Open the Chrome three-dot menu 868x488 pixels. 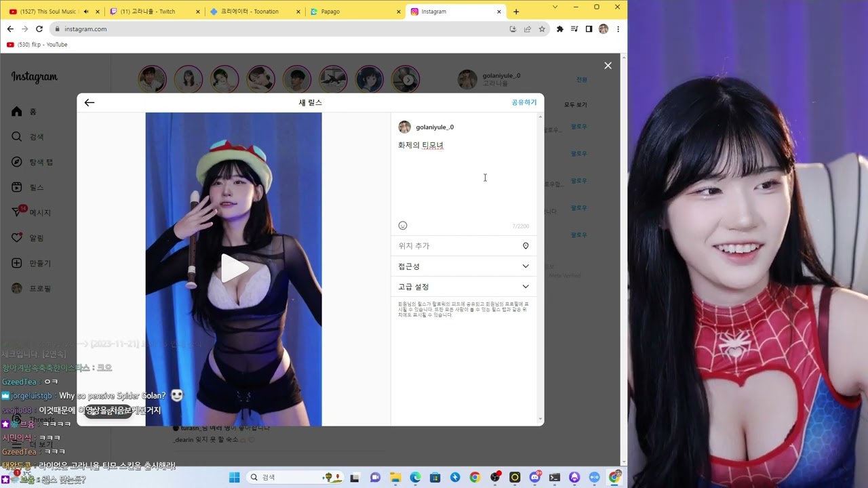pyautogui.click(x=618, y=29)
